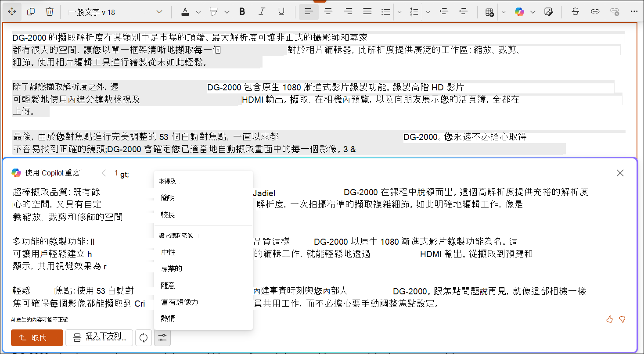Click the rewrite counter 1 gt; text
644x354 pixels.
point(122,174)
